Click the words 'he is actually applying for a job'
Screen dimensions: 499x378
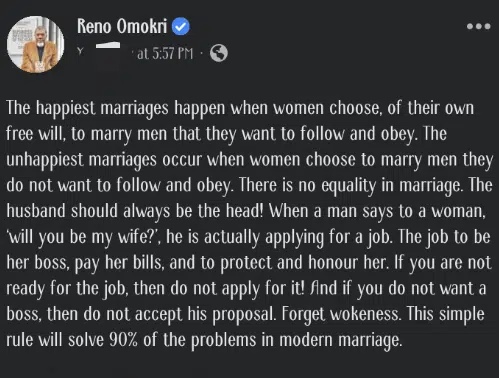279,237
